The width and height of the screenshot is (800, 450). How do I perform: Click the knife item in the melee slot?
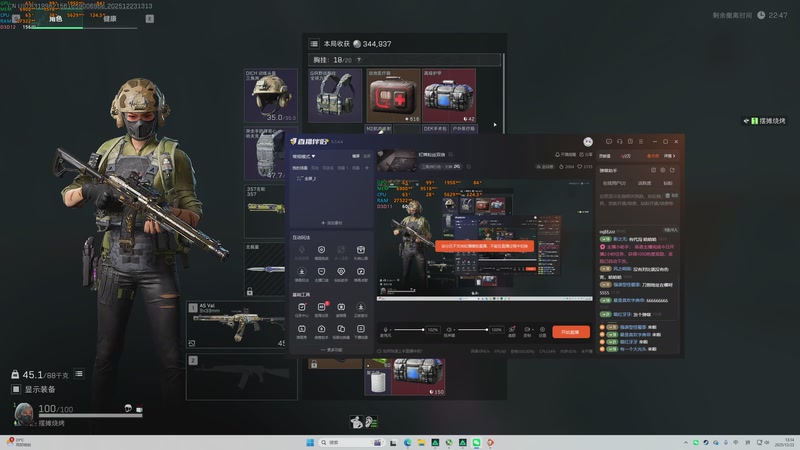(x=265, y=269)
